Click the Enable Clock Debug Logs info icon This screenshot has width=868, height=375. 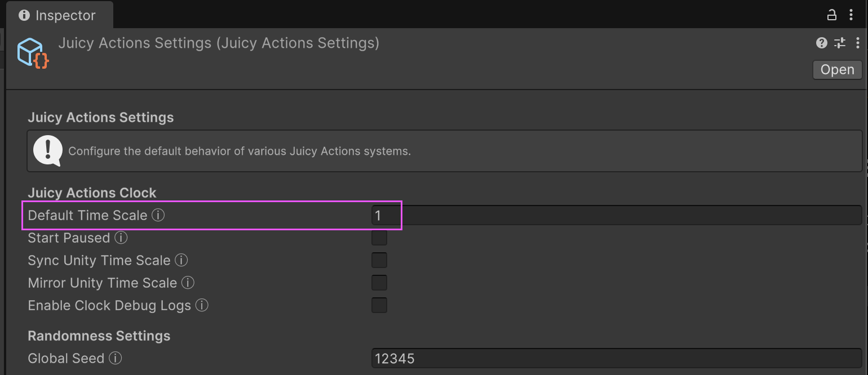point(202,305)
